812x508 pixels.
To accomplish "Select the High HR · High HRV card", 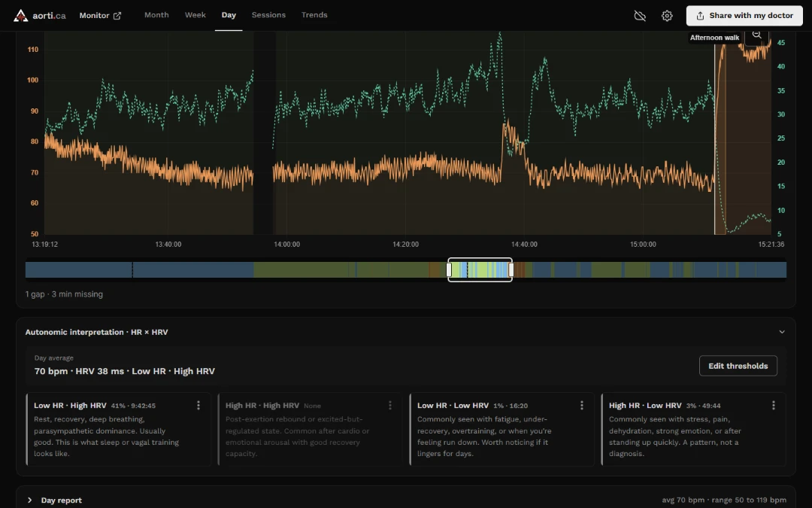I will (x=311, y=429).
